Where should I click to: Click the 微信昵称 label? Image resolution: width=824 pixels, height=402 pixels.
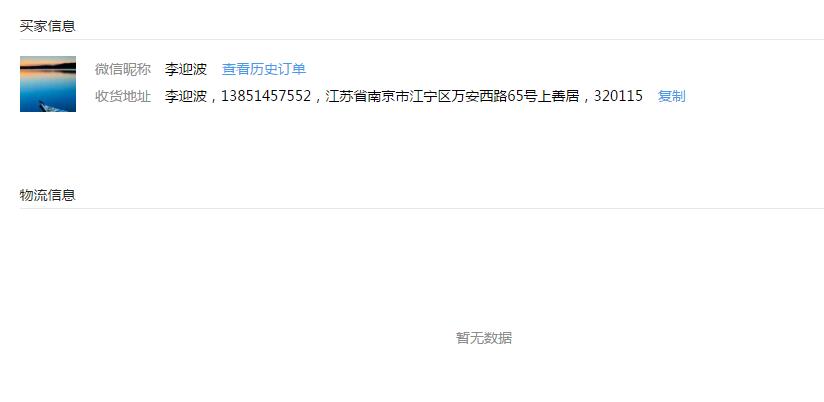click(x=123, y=69)
